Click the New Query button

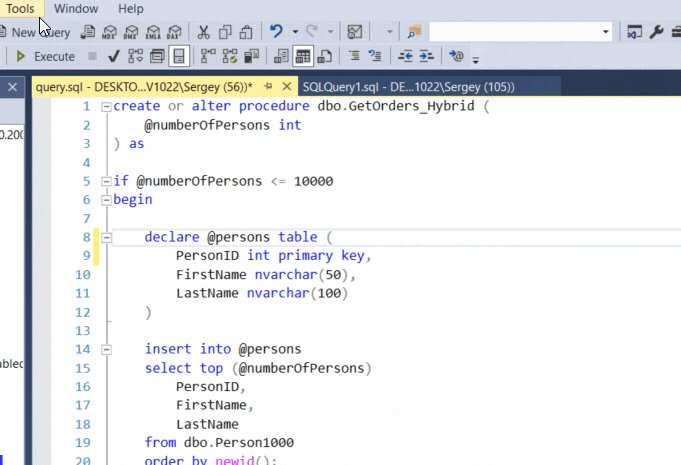point(36,32)
